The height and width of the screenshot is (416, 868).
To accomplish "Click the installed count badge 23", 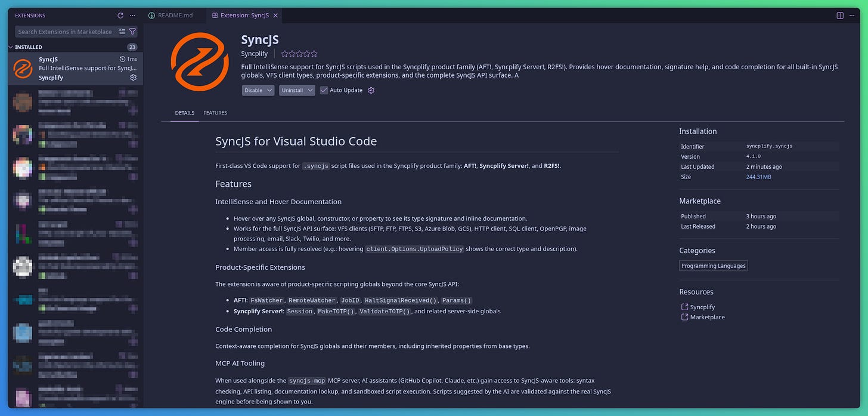I will 132,47.
